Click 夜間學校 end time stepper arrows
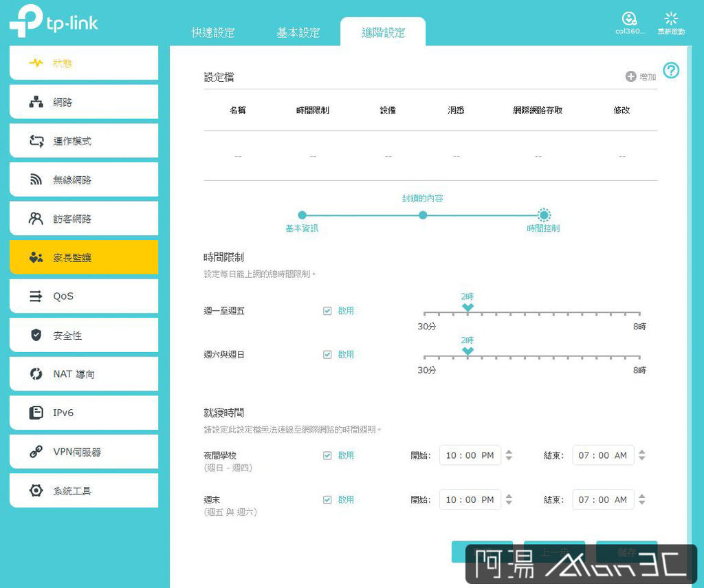The width and height of the screenshot is (704, 588). [642, 455]
